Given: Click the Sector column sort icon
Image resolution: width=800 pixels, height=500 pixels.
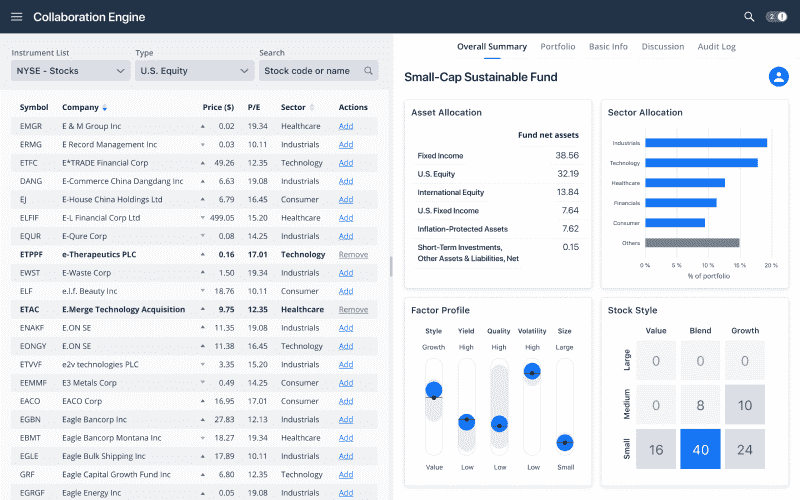Looking at the screenshot, I should tap(312, 108).
